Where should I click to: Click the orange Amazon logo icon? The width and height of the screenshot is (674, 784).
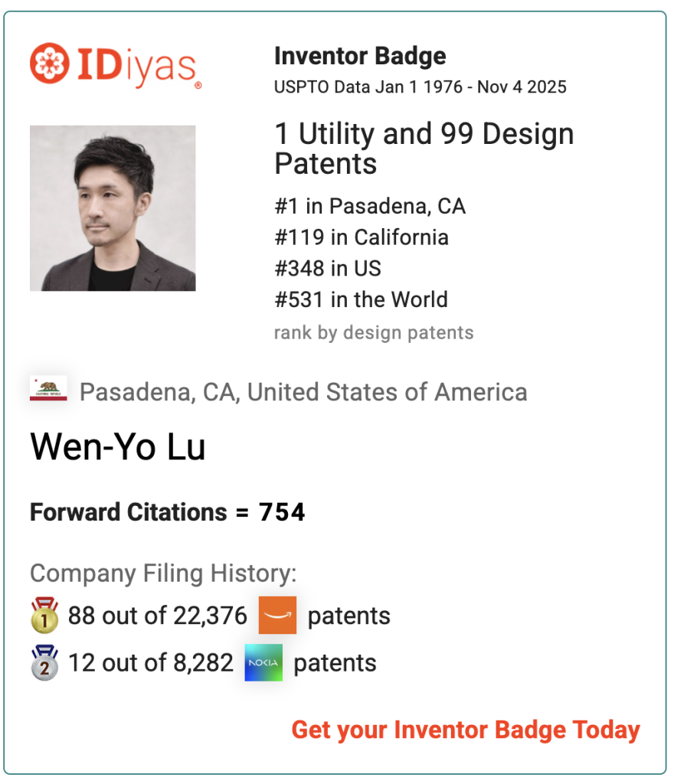point(277,616)
